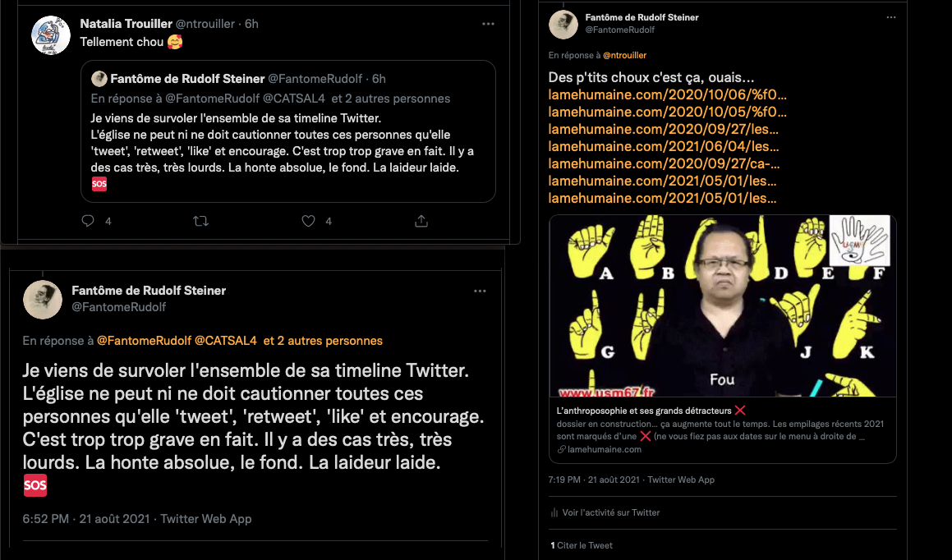The height and width of the screenshot is (560, 952).
Task: Like Natalia Trouiller's tweet with the heart icon
Action: click(x=309, y=221)
